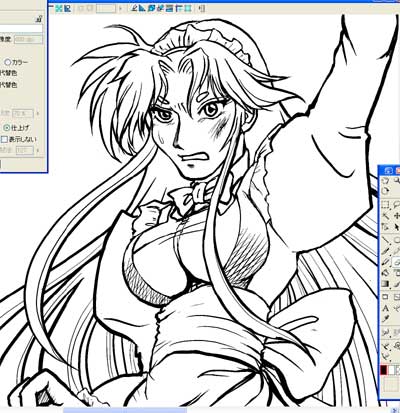Click the horizontal scrollbar thumb at the bottom

(125, 410)
